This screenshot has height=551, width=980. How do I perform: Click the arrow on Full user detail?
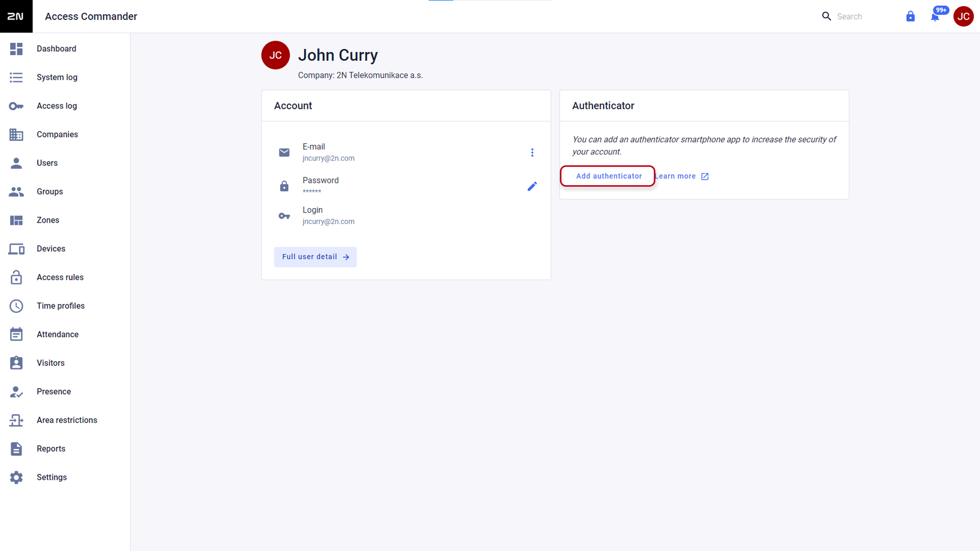(346, 257)
